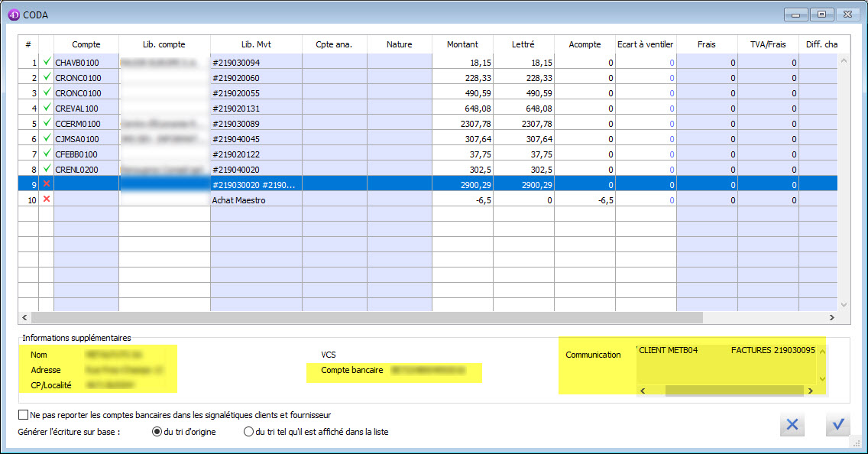Click the 'Lettré' column header
The image size is (868, 454).
tap(523, 44)
